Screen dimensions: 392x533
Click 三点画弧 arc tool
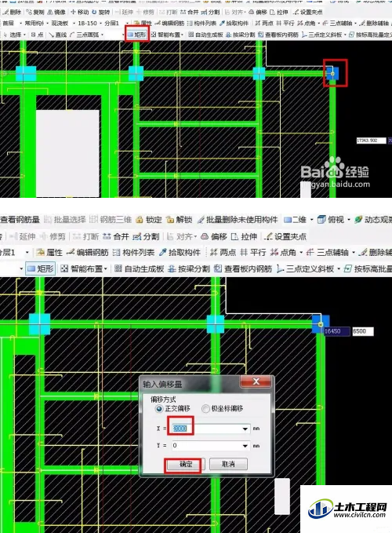coord(85,35)
